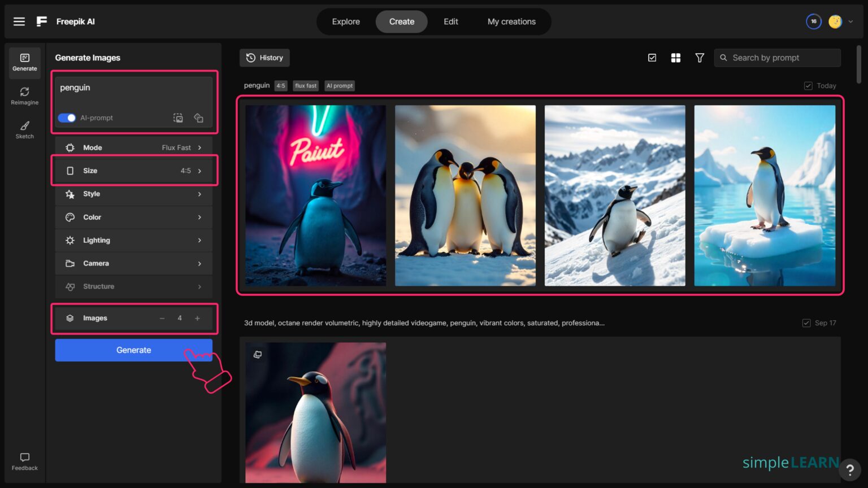Image resolution: width=868 pixels, height=488 pixels.
Task: Disable the AI-prompt toggle
Action: [66, 117]
